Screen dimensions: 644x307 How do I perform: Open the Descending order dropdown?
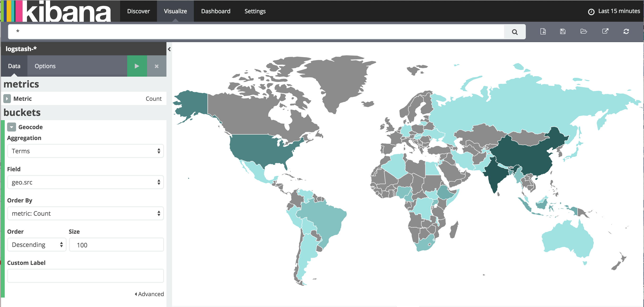pos(37,245)
